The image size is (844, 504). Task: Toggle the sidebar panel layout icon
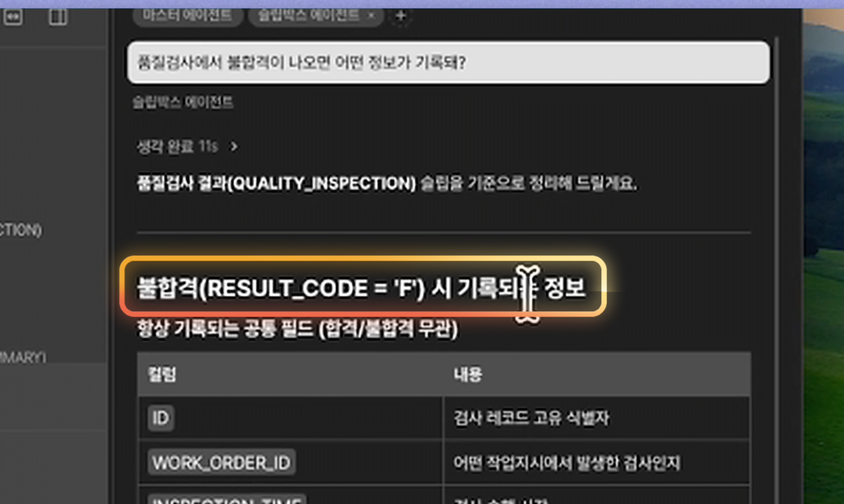[58, 17]
